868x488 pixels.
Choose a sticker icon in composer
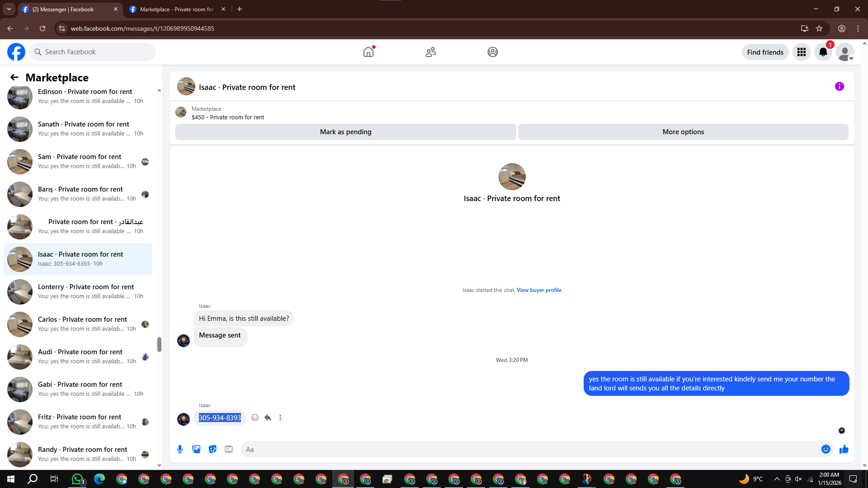tap(212, 449)
